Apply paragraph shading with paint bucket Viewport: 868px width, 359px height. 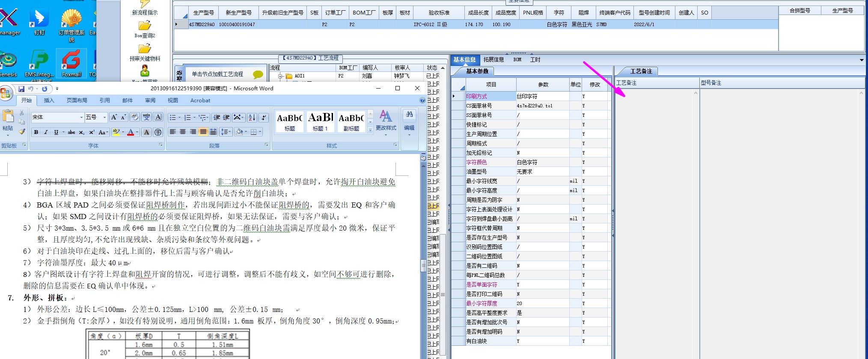click(x=239, y=132)
